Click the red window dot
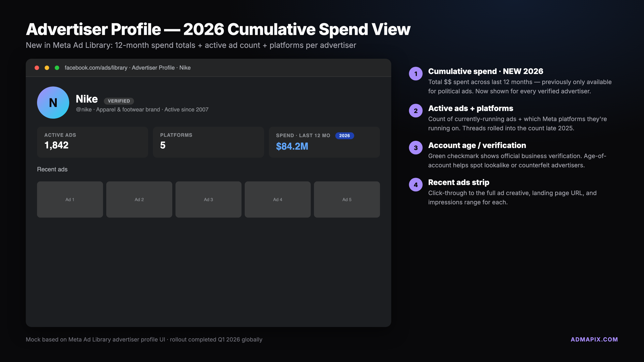 pos(37,68)
